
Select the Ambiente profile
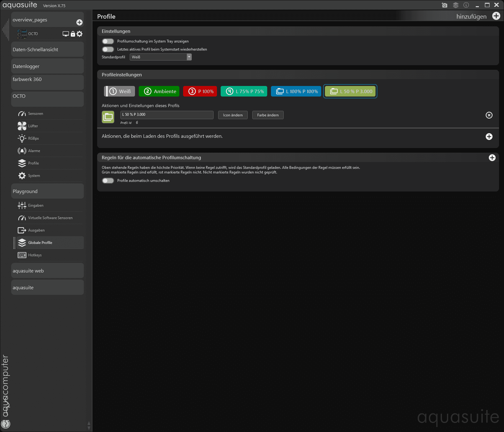coord(159,91)
